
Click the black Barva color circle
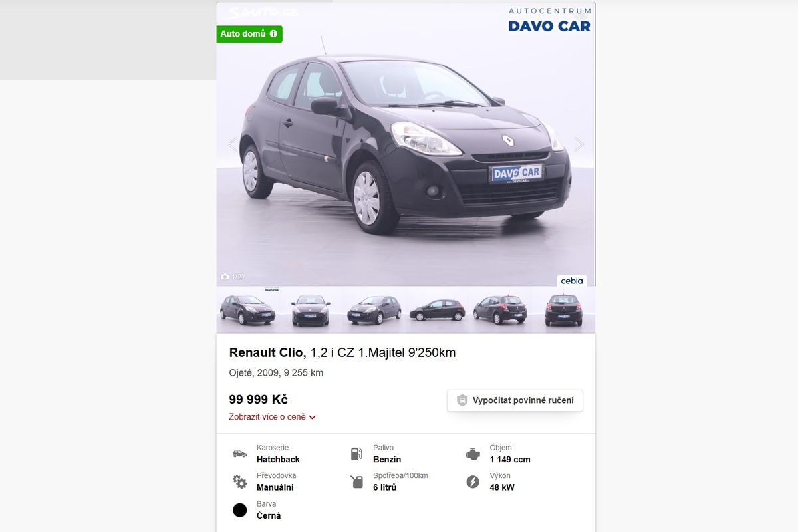[x=240, y=510]
